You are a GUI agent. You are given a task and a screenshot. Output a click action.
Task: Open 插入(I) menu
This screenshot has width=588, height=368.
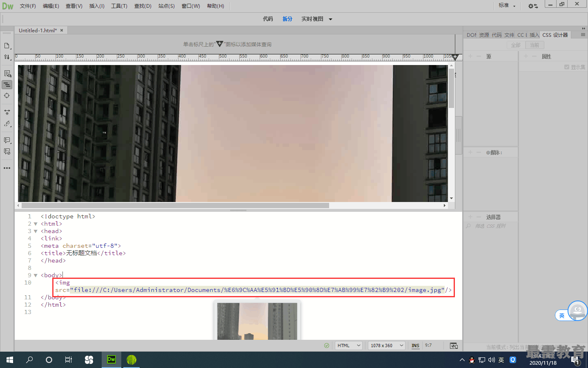[x=97, y=6]
